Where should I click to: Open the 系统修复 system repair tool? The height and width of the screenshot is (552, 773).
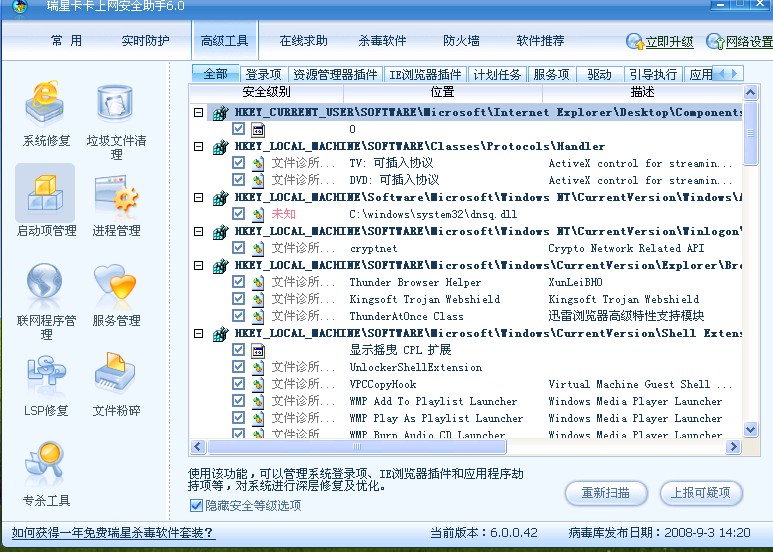tap(45, 114)
